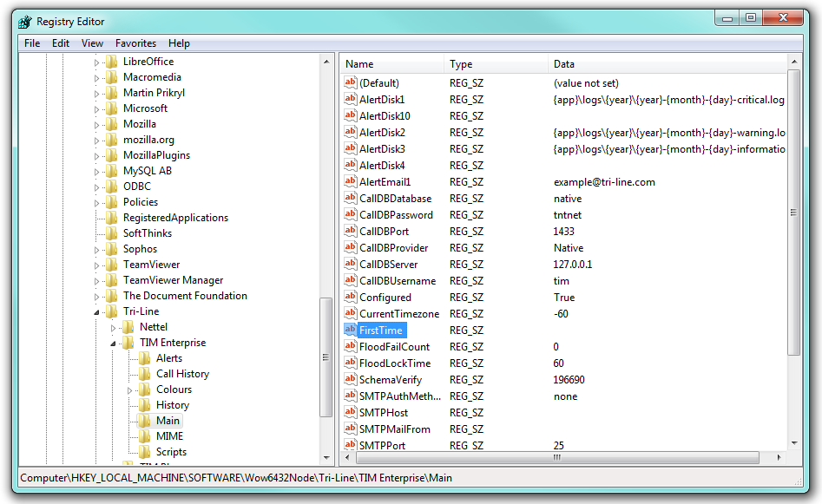Collapse the Tri-Line tree node
This screenshot has width=822, height=504.
[96, 312]
